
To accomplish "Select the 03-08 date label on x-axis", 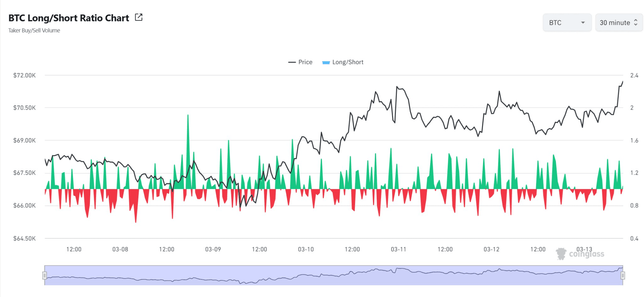I will 120,249.
